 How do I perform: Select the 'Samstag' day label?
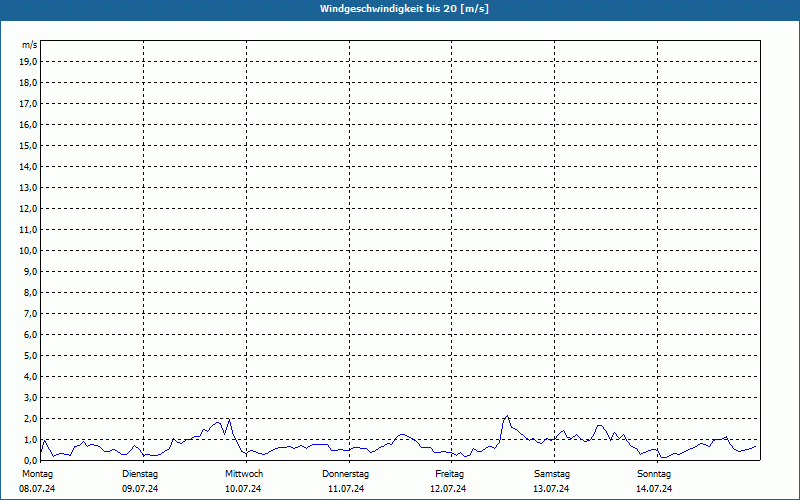pos(552,474)
